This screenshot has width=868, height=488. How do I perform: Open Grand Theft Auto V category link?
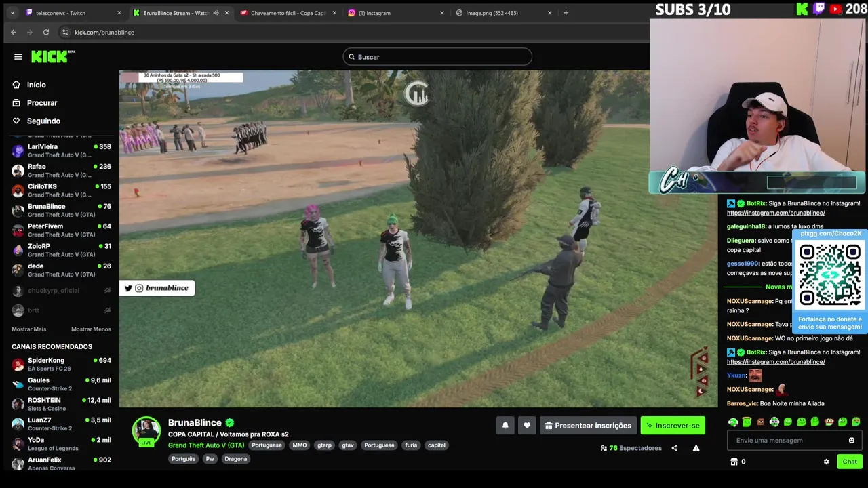coord(205,445)
